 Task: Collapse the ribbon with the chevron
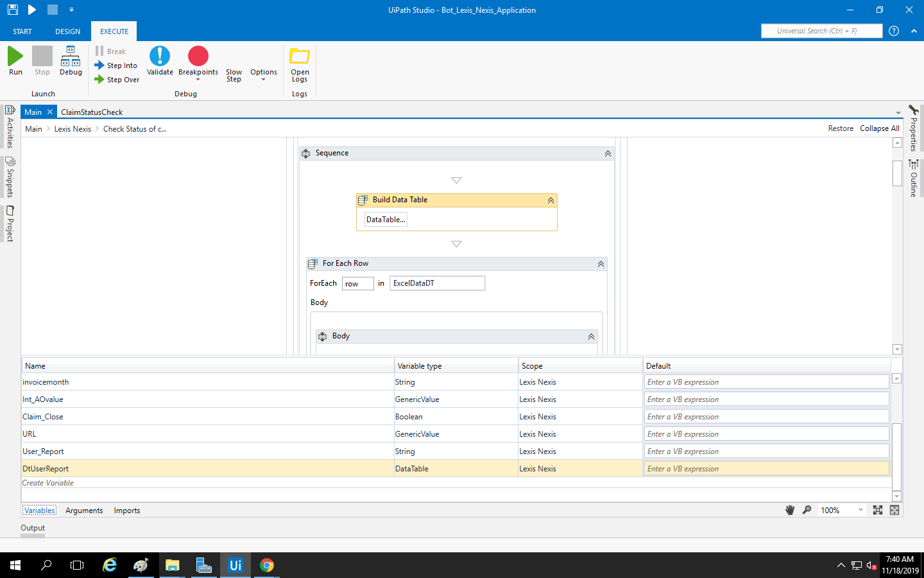[x=914, y=31]
